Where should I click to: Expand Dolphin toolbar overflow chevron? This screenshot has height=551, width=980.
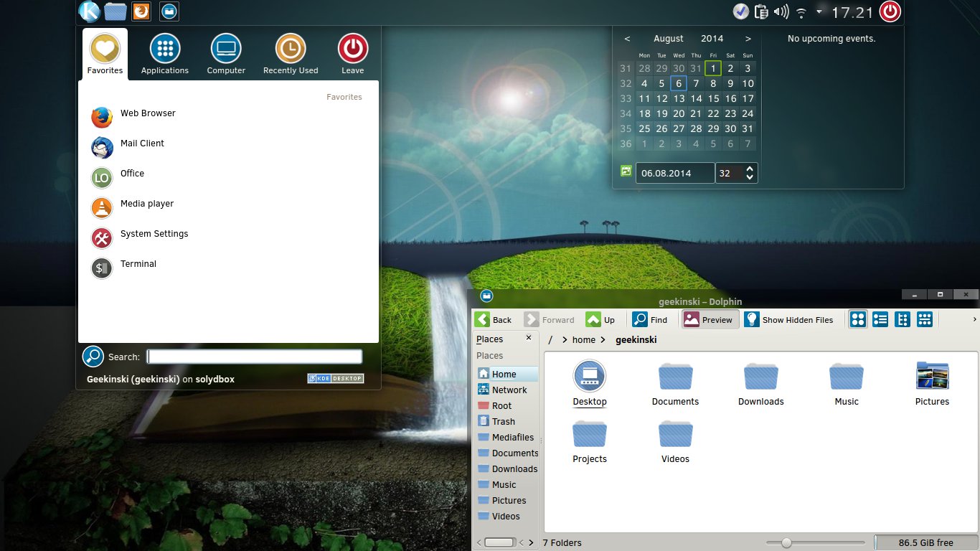click(x=974, y=319)
